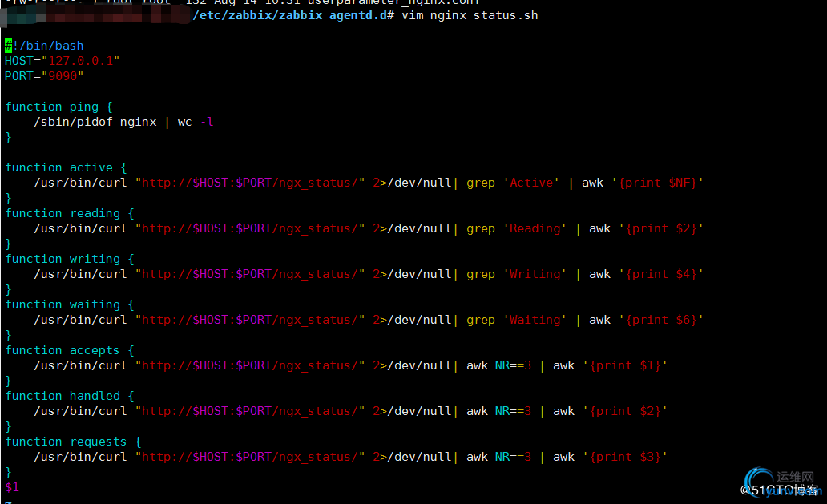Click curl URL in waiting function
This screenshot has width=827, height=504.
coord(250,320)
